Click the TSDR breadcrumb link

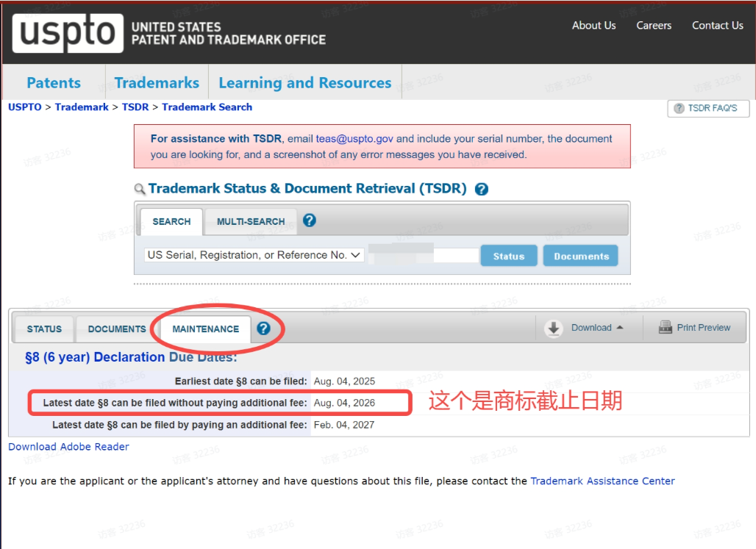[x=135, y=107]
